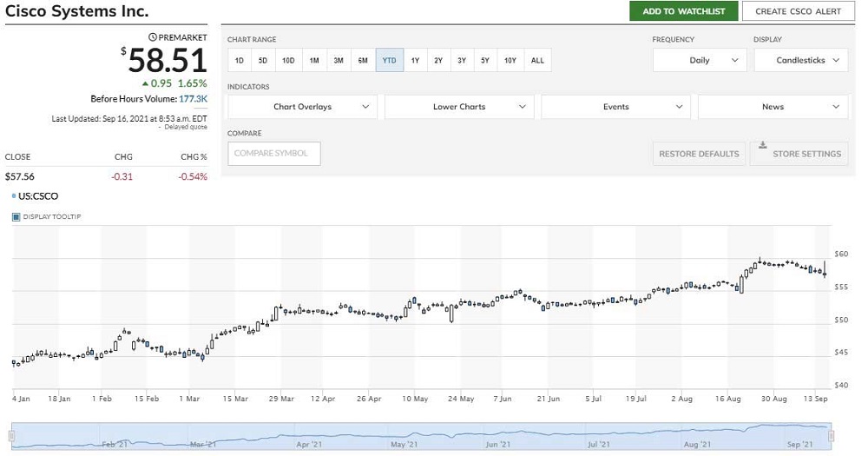868x456 pixels.
Task: Click Store Settings button
Action: 799,154
